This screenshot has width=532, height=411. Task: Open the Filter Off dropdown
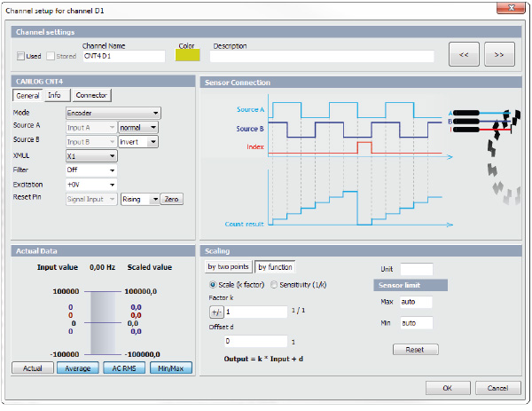[x=91, y=170]
